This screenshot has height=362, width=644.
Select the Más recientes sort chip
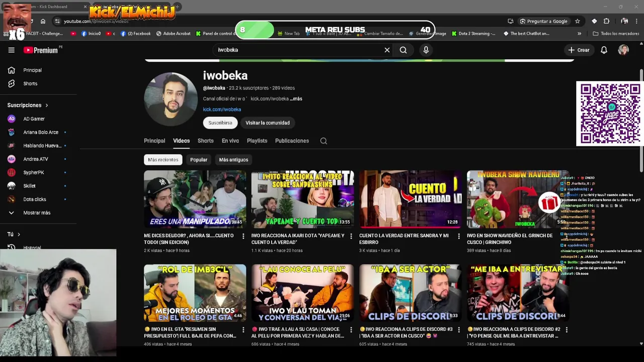[x=163, y=159]
